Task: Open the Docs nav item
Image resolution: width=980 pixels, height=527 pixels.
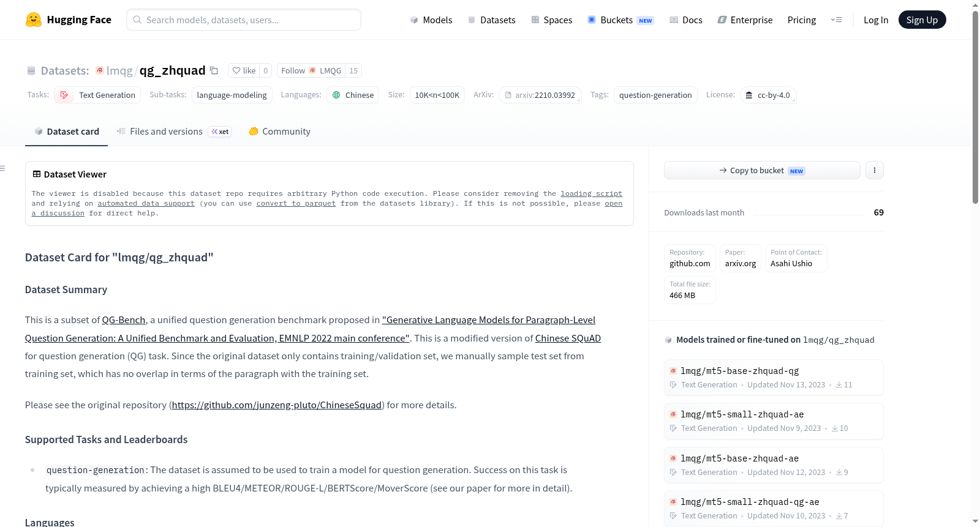Action: coord(686,20)
